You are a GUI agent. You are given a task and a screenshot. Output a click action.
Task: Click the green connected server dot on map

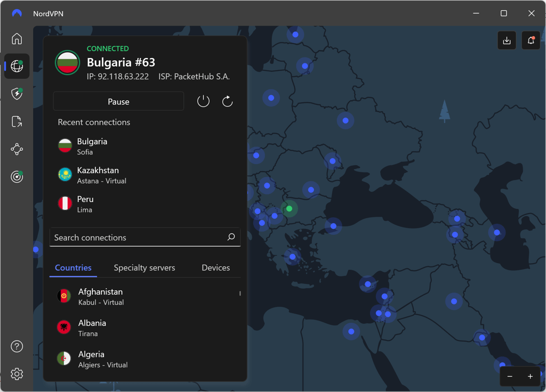click(289, 209)
